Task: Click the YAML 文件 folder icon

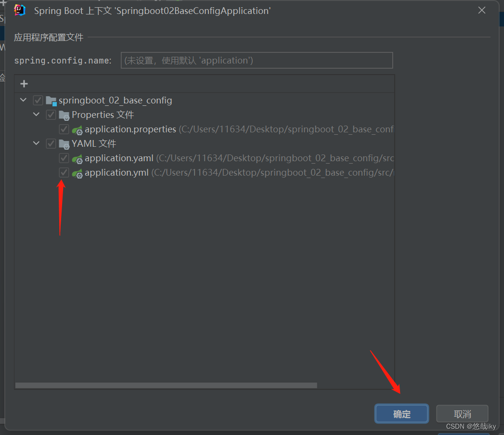Action: coord(65,144)
